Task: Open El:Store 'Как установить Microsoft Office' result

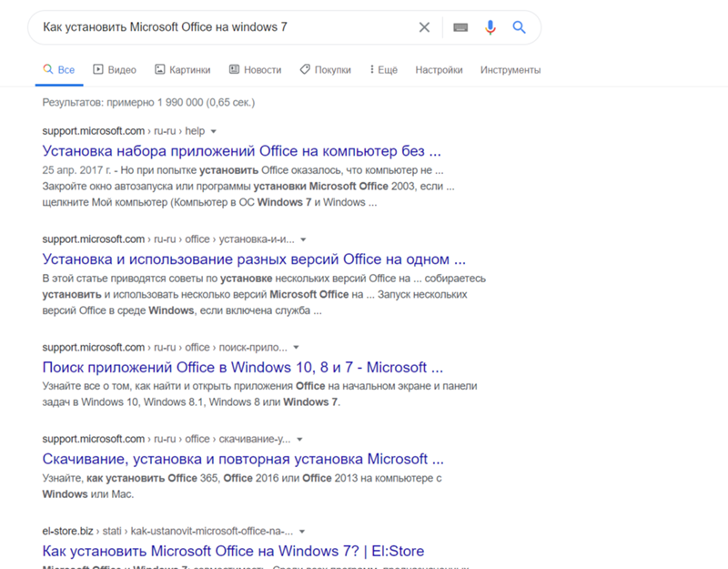Action: pos(233,551)
